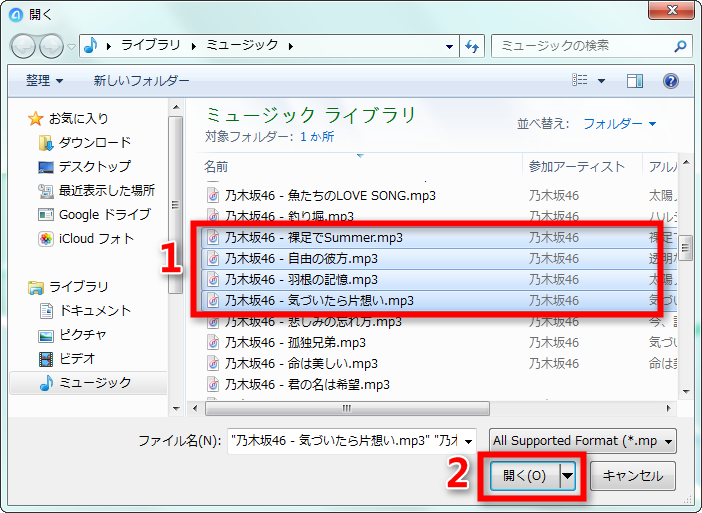Viewport: 702px width, 513px height.
Task: Open the 並べ替え フォルダー dropdown
Action: tap(620, 124)
